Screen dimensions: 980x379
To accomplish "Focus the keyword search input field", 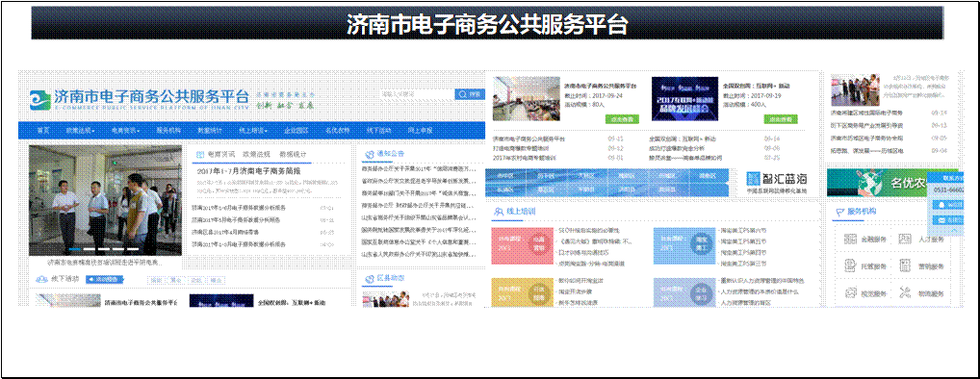I will (x=417, y=94).
